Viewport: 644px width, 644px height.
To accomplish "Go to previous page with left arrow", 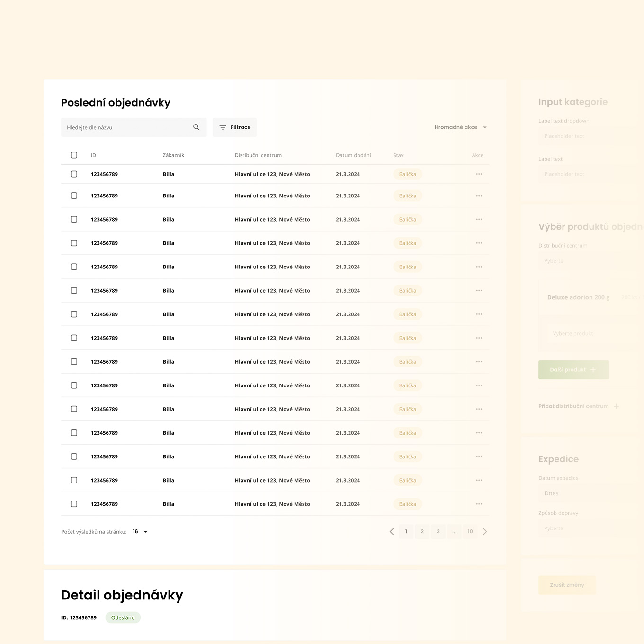I will [x=392, y=532].
